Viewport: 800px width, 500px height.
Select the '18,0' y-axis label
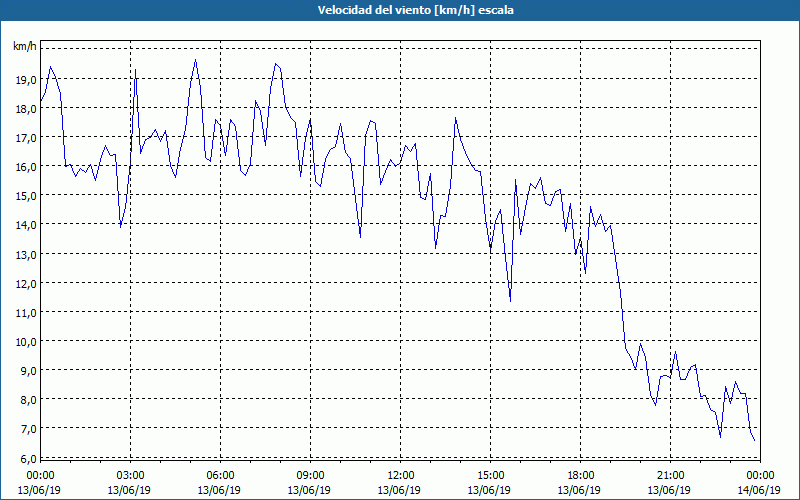tap(26, 109)
